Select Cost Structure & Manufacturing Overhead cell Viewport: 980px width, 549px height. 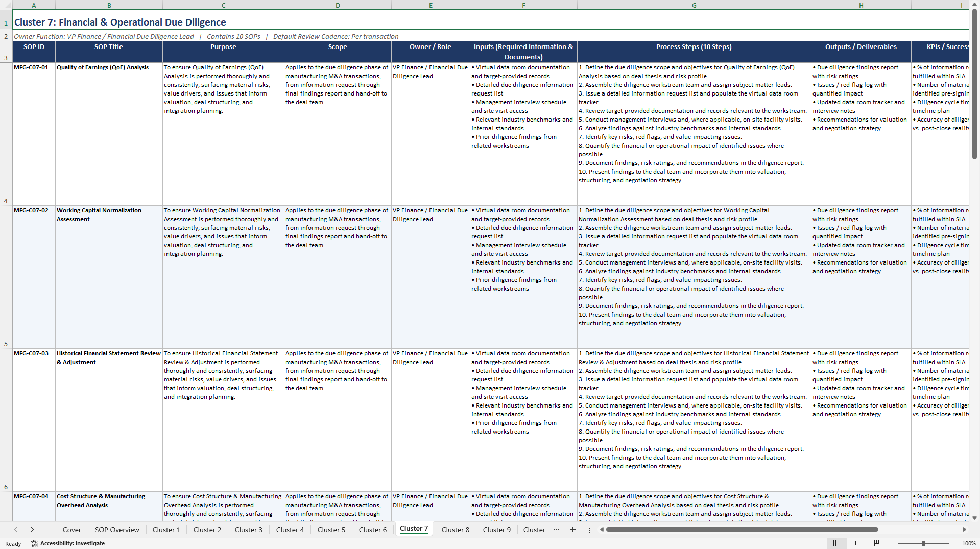click(x=109, y=507)
